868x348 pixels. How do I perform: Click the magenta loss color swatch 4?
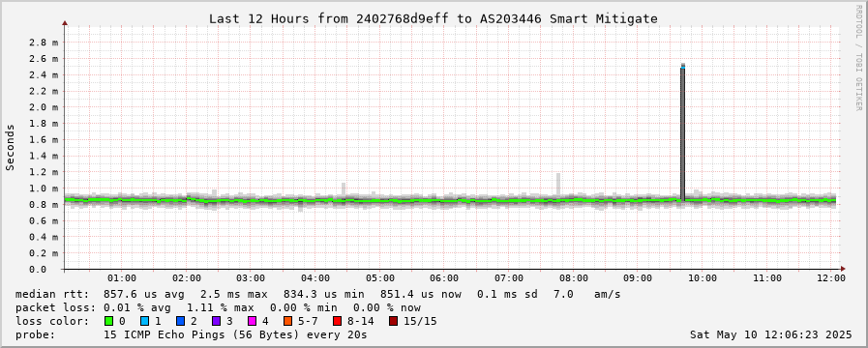tap(252, 321)
